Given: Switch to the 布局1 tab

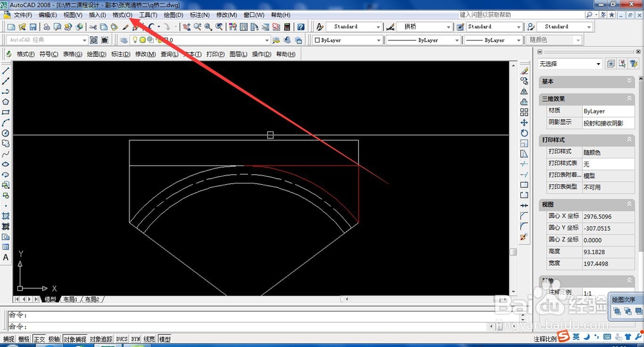Looking at the screenshot, I should tap(70, 299).
